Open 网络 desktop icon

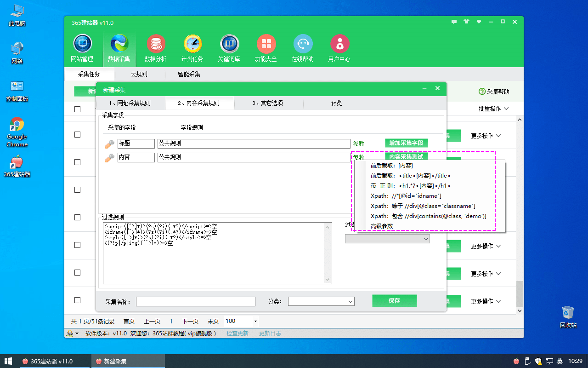coord(17,52)
